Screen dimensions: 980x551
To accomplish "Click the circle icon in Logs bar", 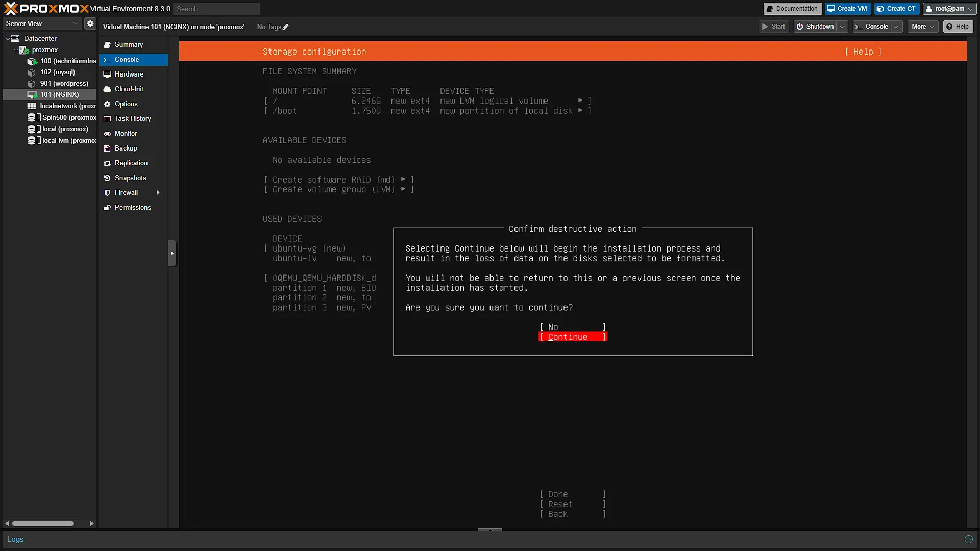I will tap(968, 539).
